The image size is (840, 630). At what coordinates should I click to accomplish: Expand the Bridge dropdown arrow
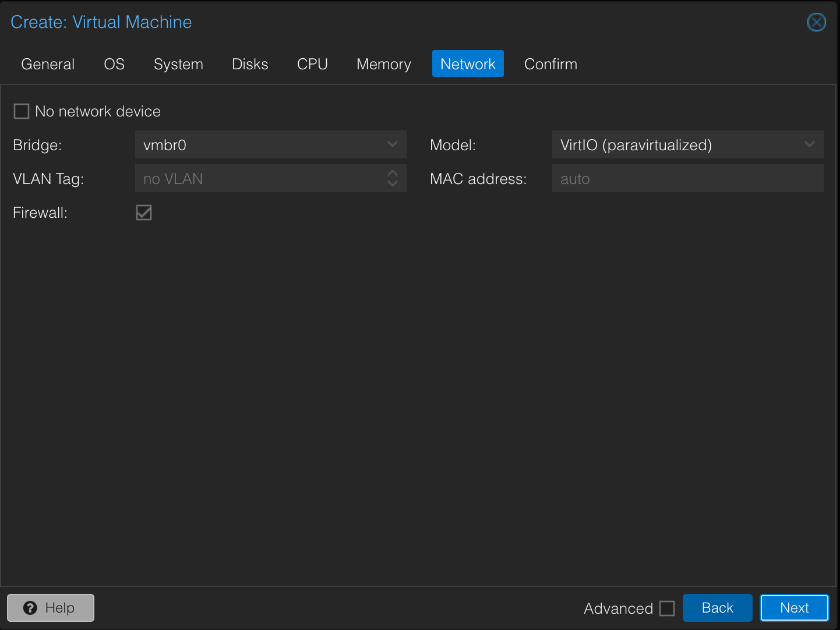click(x=393, y=144)
